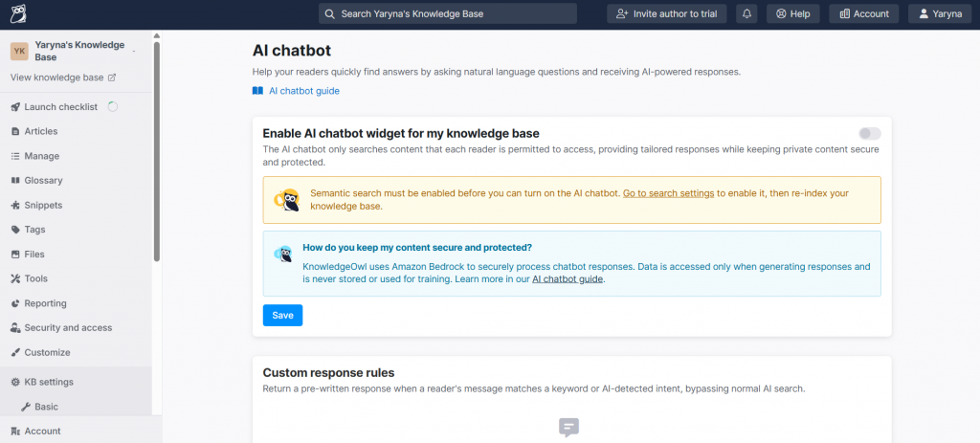Click the Tags tag icon
The image size is (980, 443).
[15, 230]
